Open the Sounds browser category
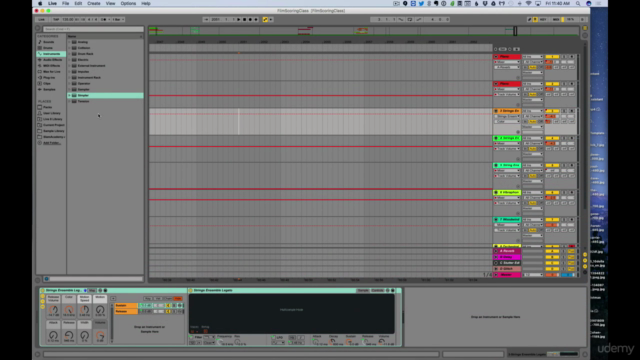 point(49,42)
